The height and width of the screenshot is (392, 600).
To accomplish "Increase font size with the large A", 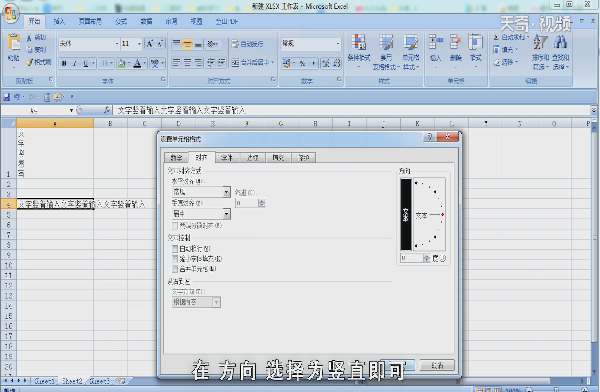I will pyautogui.click(x=150, y=44).
